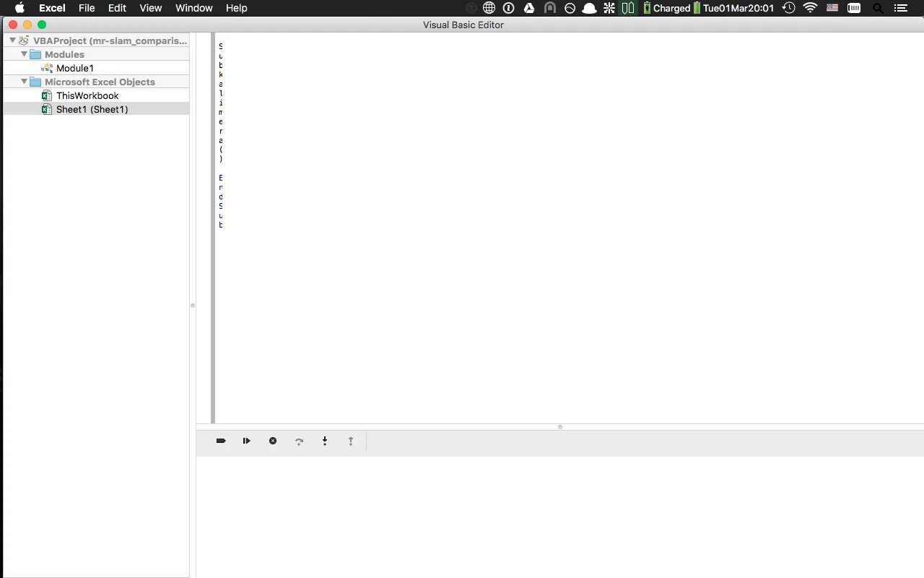Screen dimensions: 924x578
Task: Click the green two-pane menu bar icon
Action: (x=628, y=8)
